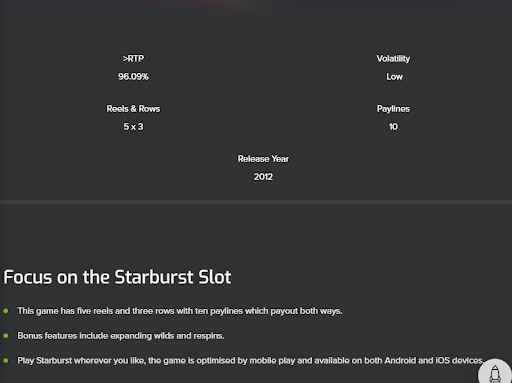Click the Reels & Rows label
Image resolution: width=512 pixels, height=383 pixels.
[133, 109]
